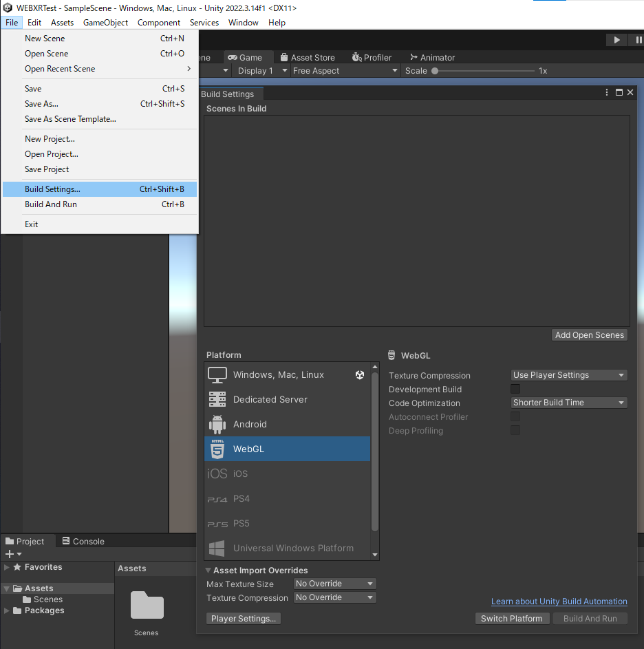Click the plus add-asset icon in Project panel
This screenshot has width=644, height=649.
[10, 554]
